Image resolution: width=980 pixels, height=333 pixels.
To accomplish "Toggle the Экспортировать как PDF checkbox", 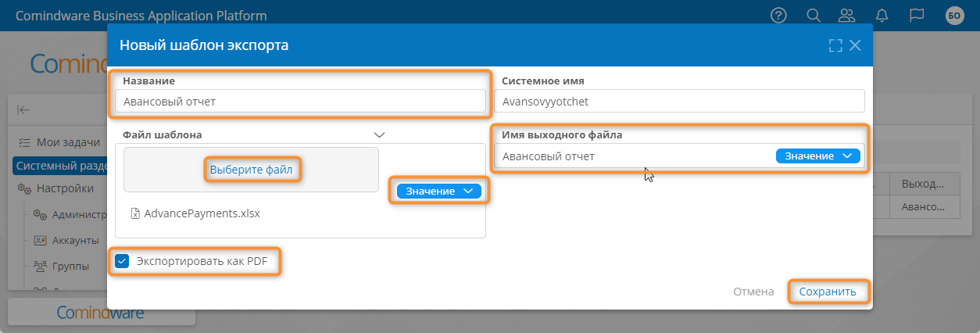I will (x=122, y=261).
